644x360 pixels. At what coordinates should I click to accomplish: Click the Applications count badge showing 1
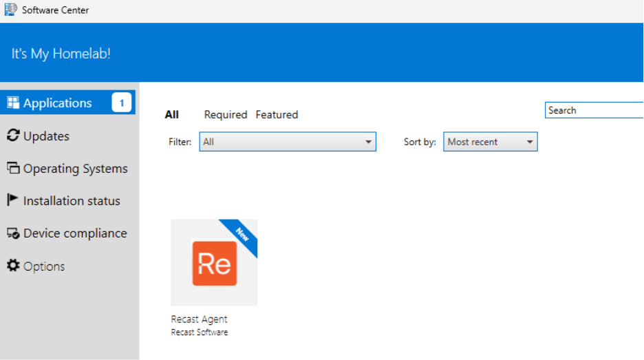point(122,103)
